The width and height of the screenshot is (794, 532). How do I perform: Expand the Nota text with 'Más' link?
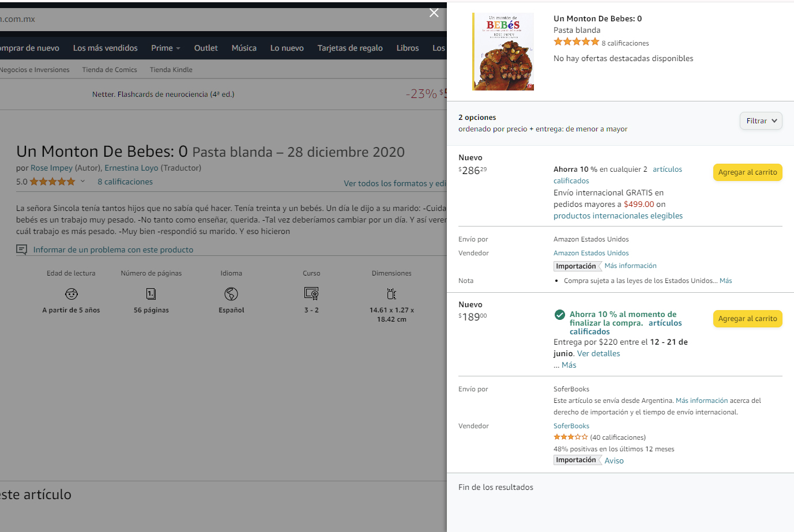pyautogui.click(x=726, y=281)
